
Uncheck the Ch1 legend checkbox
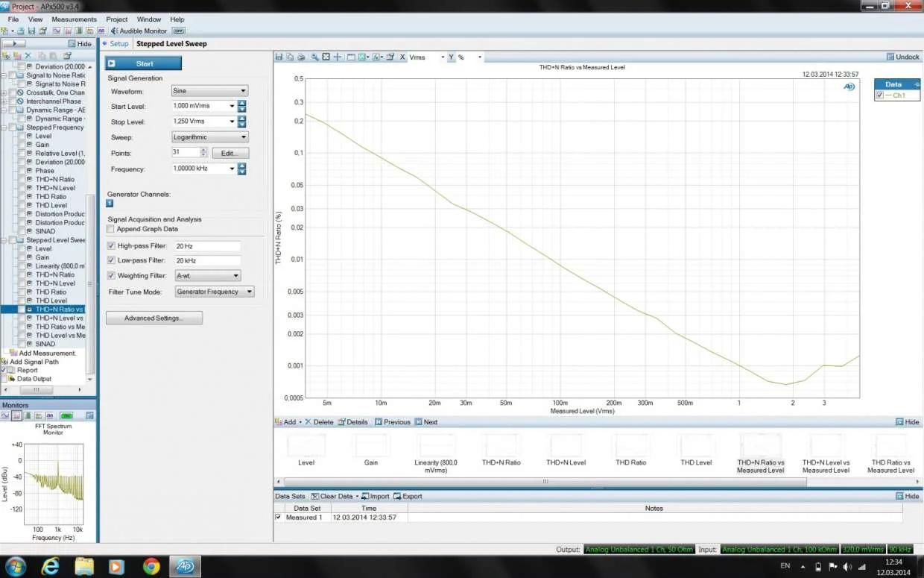(x=880, y=95)
